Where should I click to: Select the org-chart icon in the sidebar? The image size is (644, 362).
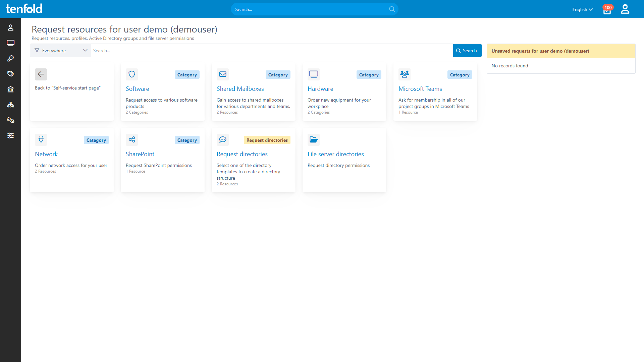click(10, 105)
